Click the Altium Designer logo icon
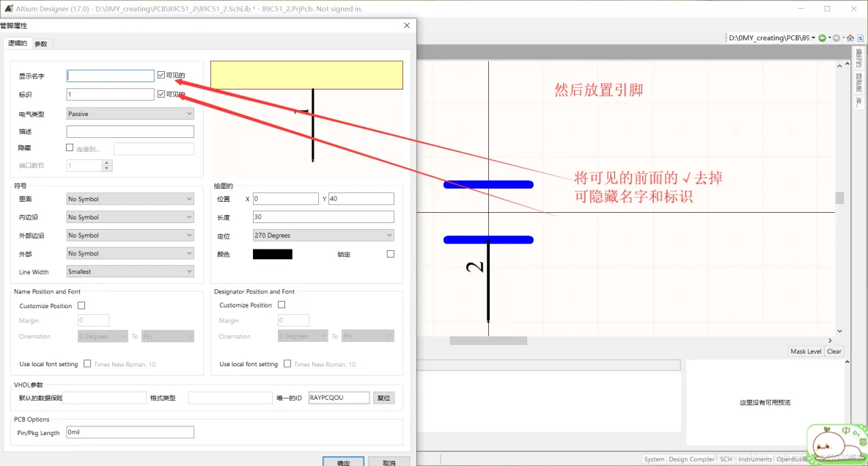868x466 pixels. click(8, 8)
